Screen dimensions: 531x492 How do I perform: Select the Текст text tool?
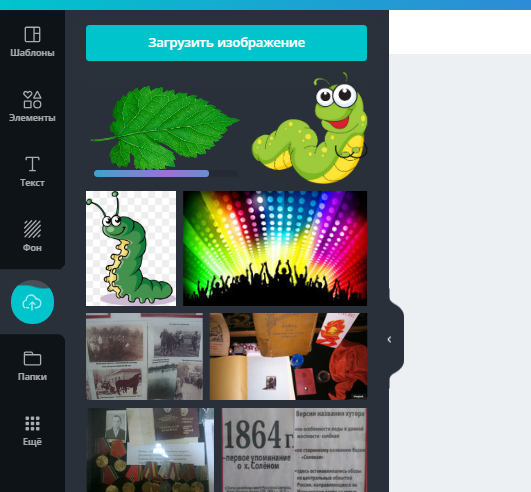pos(32,171)
